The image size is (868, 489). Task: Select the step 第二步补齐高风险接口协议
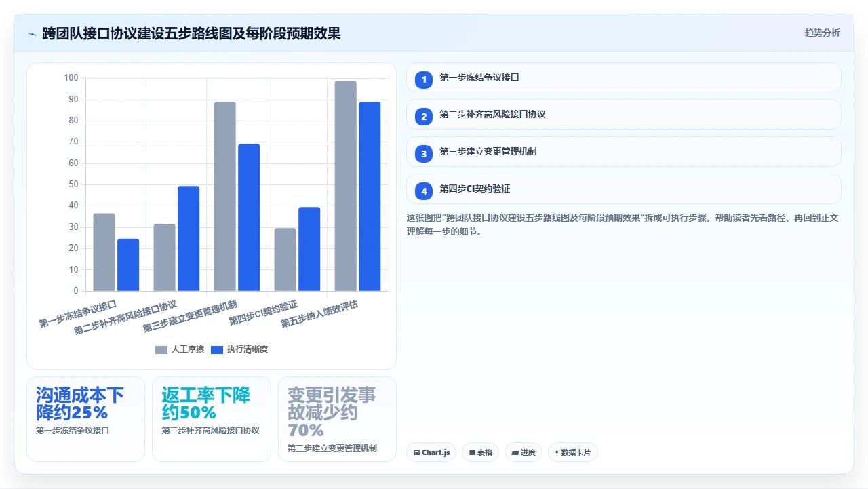(623, 115)
